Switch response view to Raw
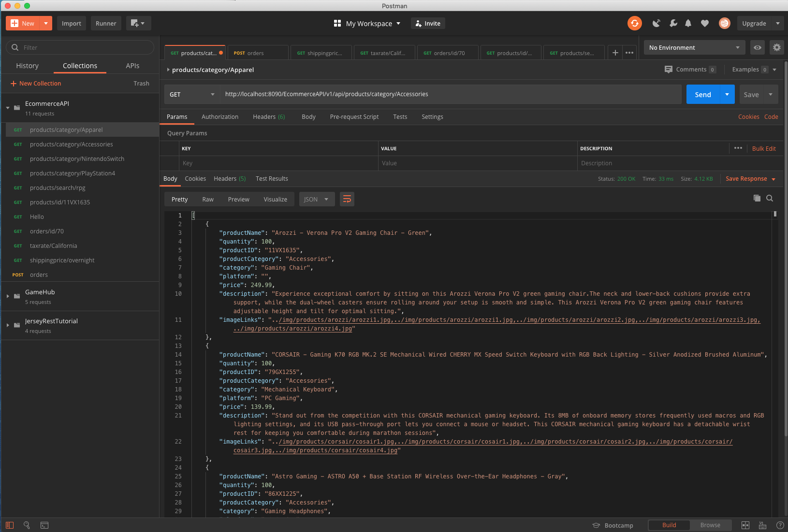The height and width of the screenshot is (532, 788). pos(208,199)
